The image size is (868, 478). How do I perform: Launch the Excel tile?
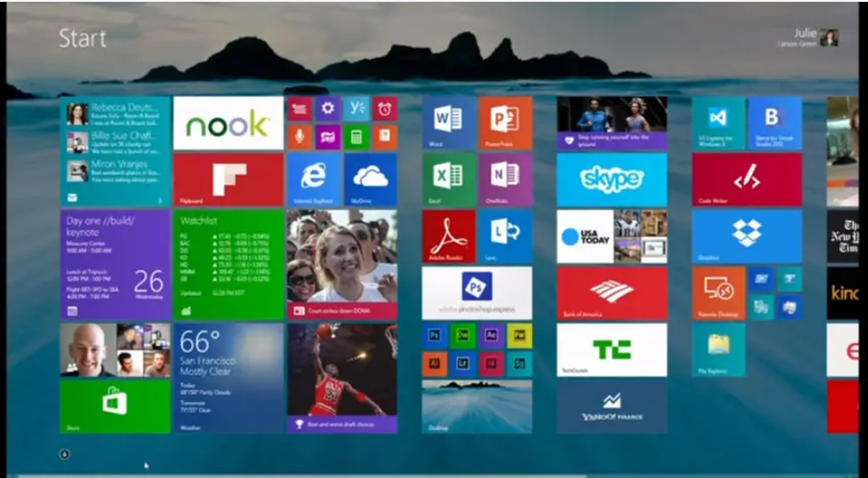449,180
